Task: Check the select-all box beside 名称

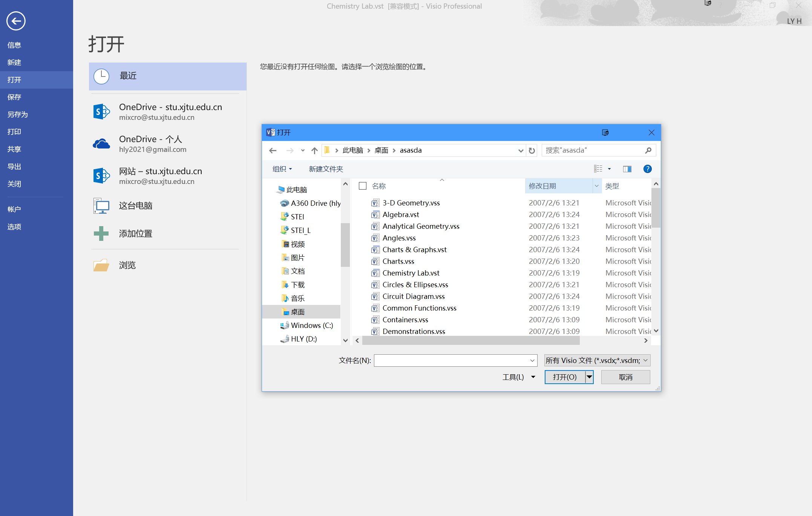Action: tap(362, 185)
